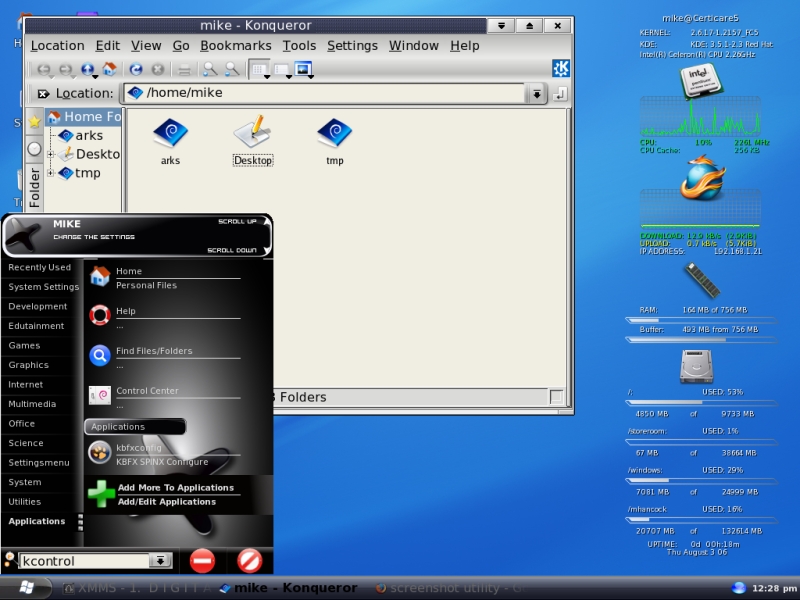Click Scroll Up in KBFX menu header

tap(243, 221)
